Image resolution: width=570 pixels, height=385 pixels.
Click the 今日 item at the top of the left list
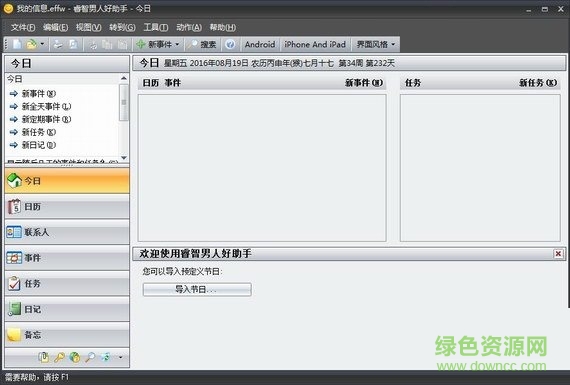pos(15,79)
